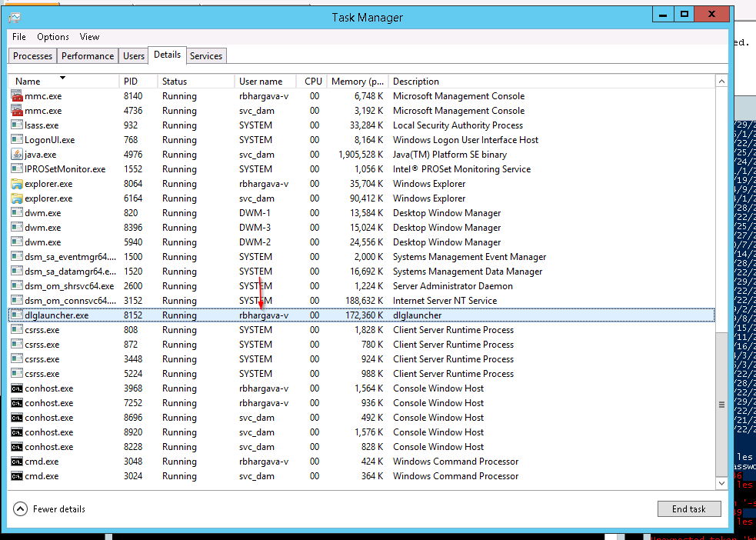This screenshot has width=756, height=540.
Task: Click the PID cell 7252
Action: 133,403
